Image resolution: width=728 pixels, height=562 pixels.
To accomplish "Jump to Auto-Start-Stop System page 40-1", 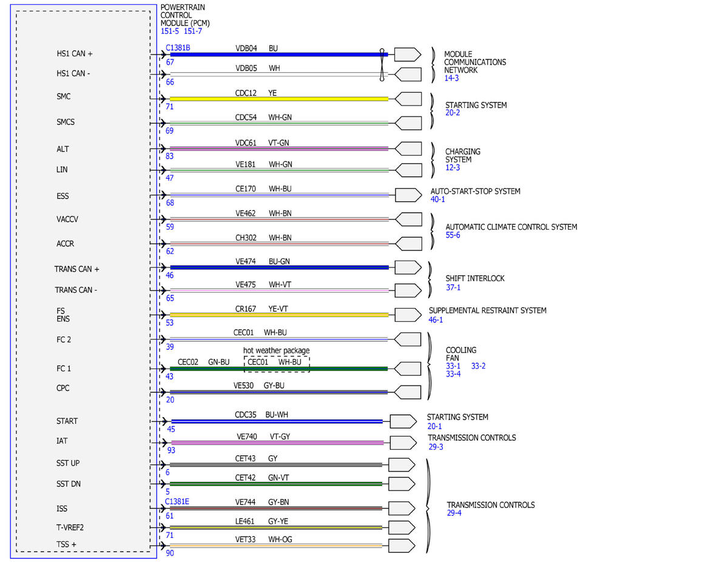I will pyautogui.click(x=438, y=199).
